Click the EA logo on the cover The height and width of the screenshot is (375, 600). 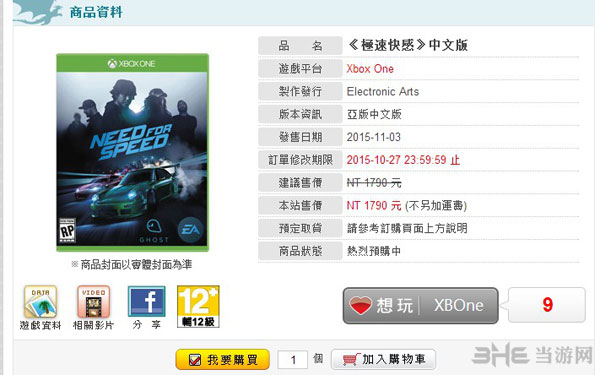tap(190, 230)
